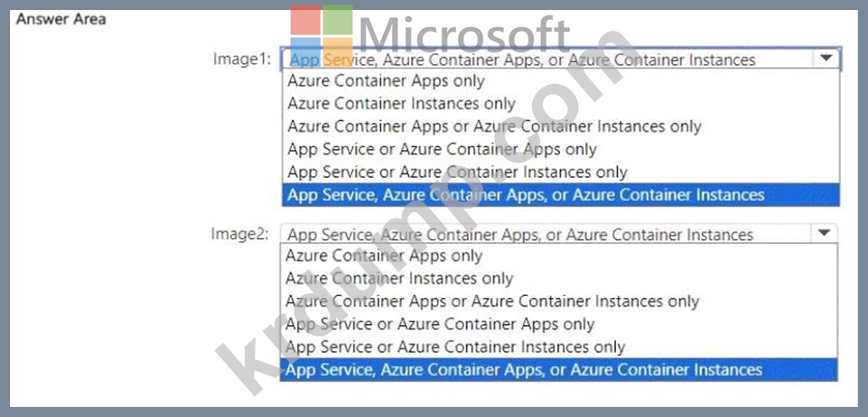Select the highlighted all-three-services option in Image2 list

point(524,369)
